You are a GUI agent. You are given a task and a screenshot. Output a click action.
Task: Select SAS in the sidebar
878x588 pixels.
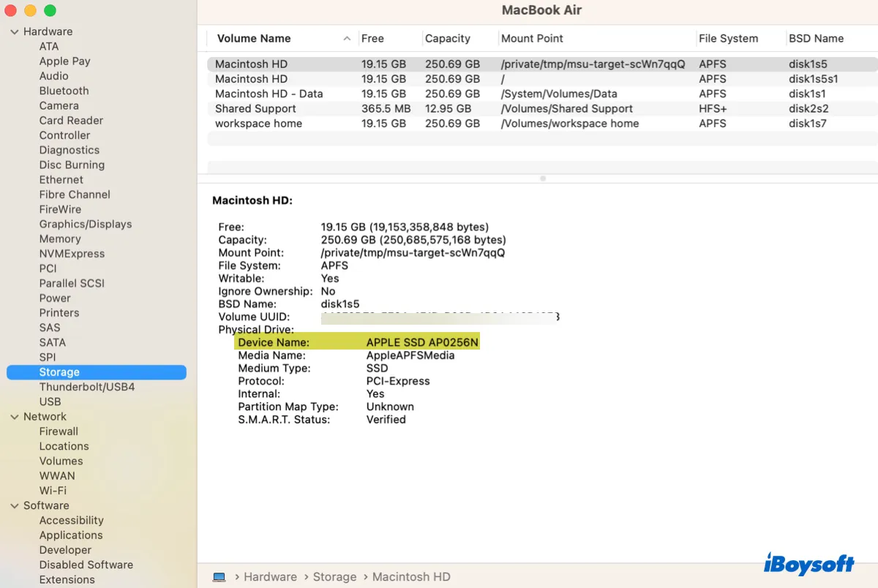pos(50,328)
